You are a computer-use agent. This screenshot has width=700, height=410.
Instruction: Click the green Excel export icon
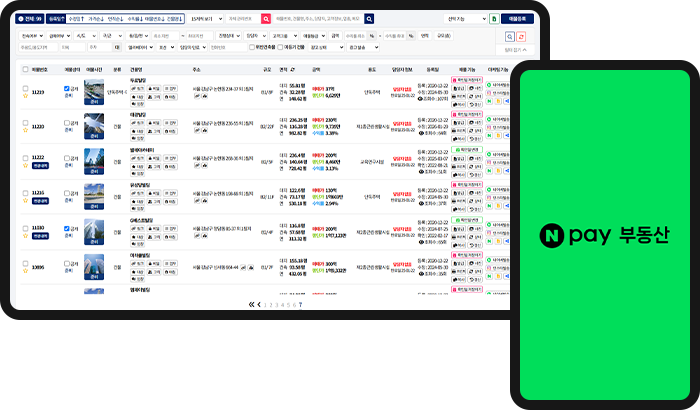(494, 19)
